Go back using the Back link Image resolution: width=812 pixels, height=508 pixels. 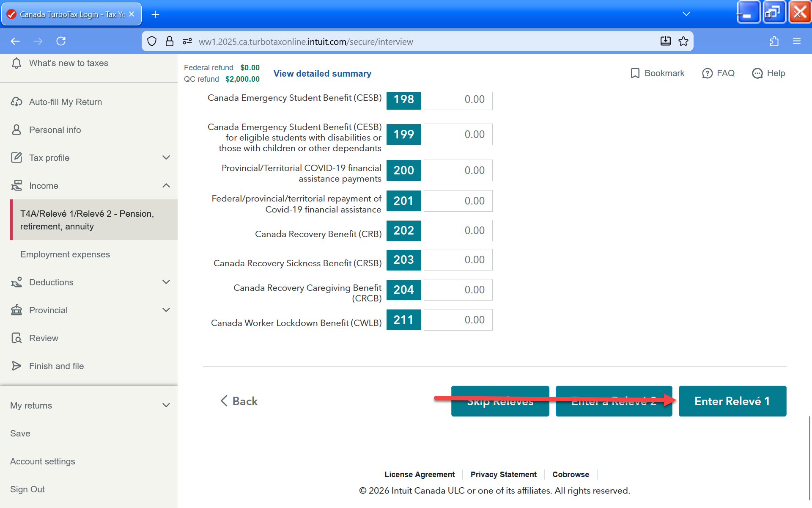coord(239,401)
